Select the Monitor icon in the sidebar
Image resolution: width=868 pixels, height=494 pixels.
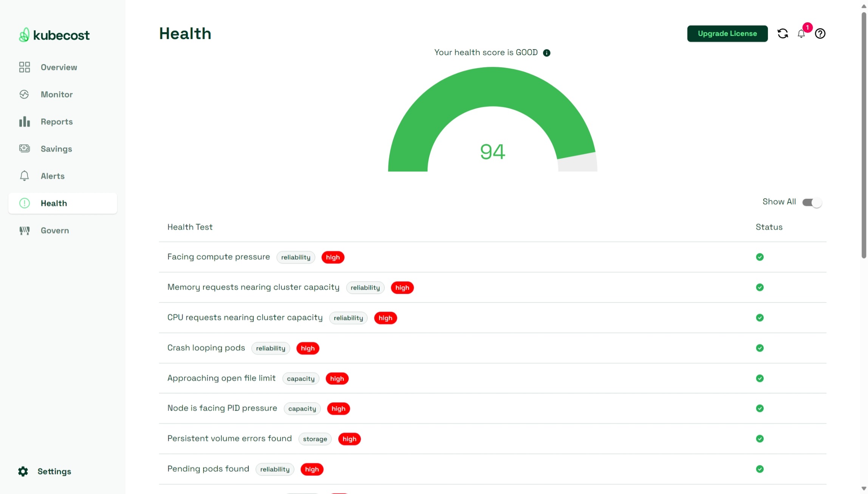(24, 94)
